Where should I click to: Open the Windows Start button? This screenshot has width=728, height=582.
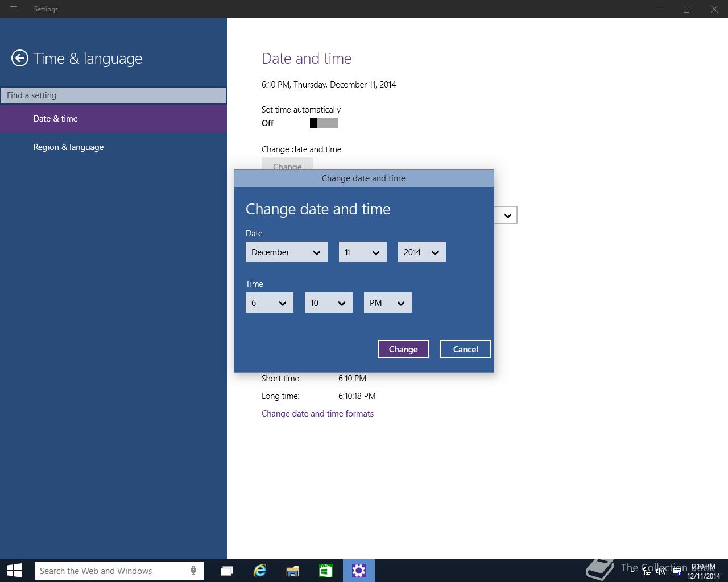tap(14, 571)
